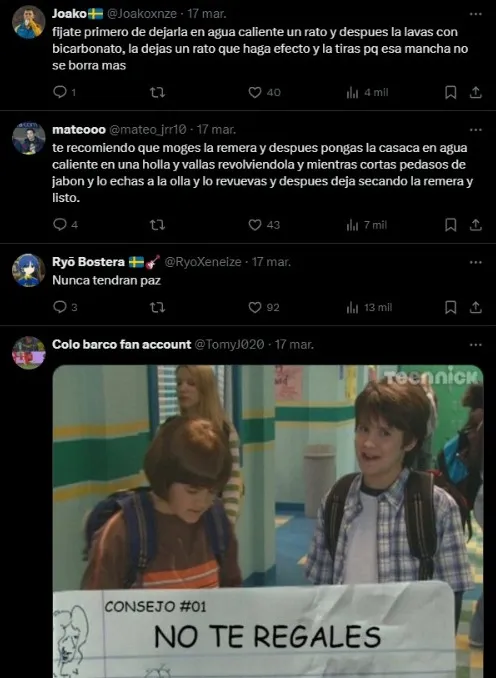The width and height of the screenshot is (496, 678).
Task: Open more options on mateooo's tweet
Action: (475, 130)
